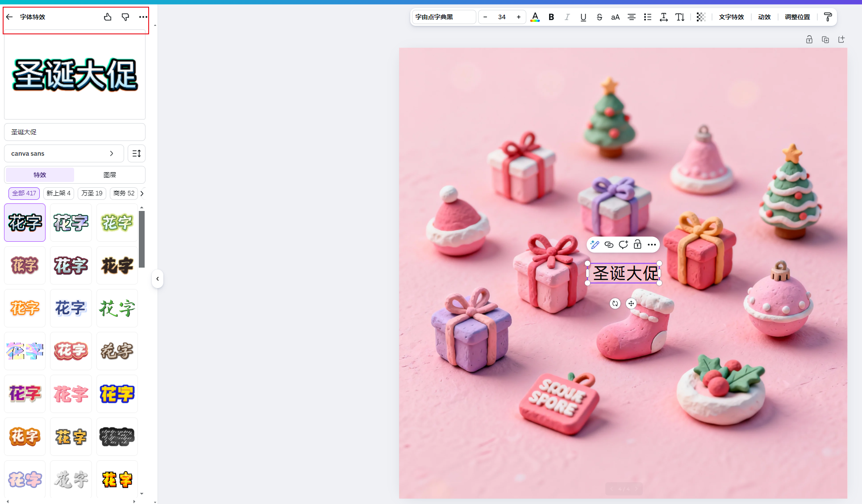
Task: Click the thumbs-up like icon
Action: tap(108, 17)
